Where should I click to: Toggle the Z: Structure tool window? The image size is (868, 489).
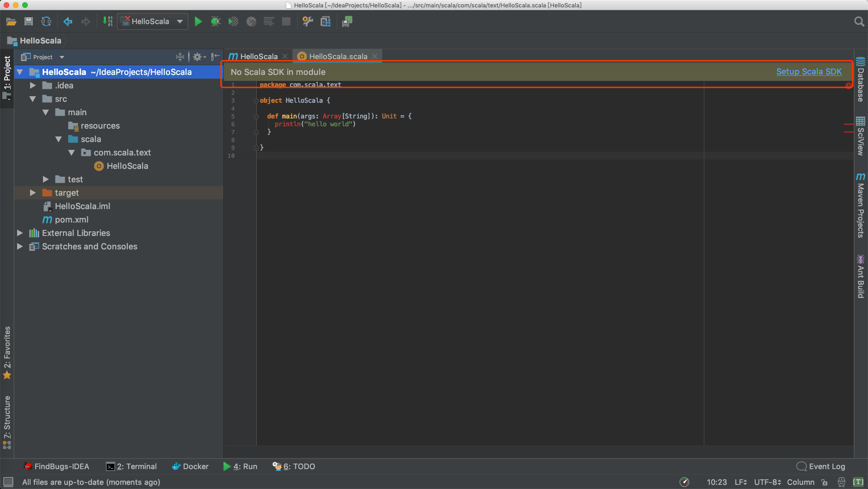tap(7, 422)
